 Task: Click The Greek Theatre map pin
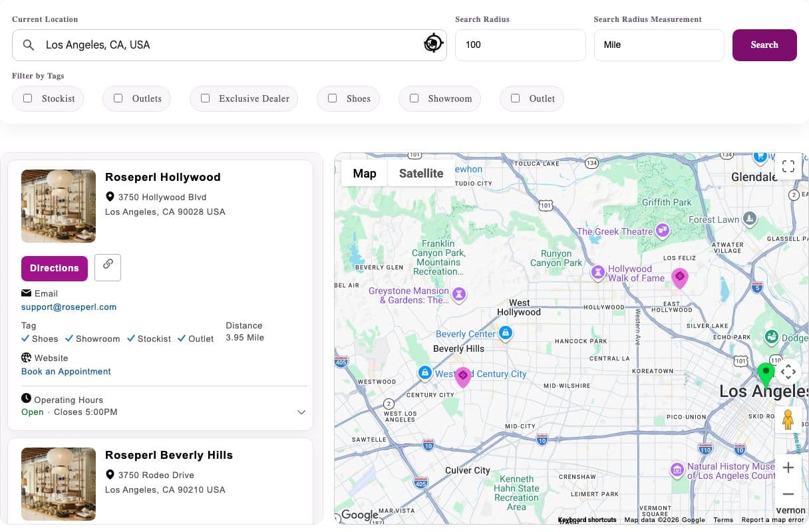(663, 231)
